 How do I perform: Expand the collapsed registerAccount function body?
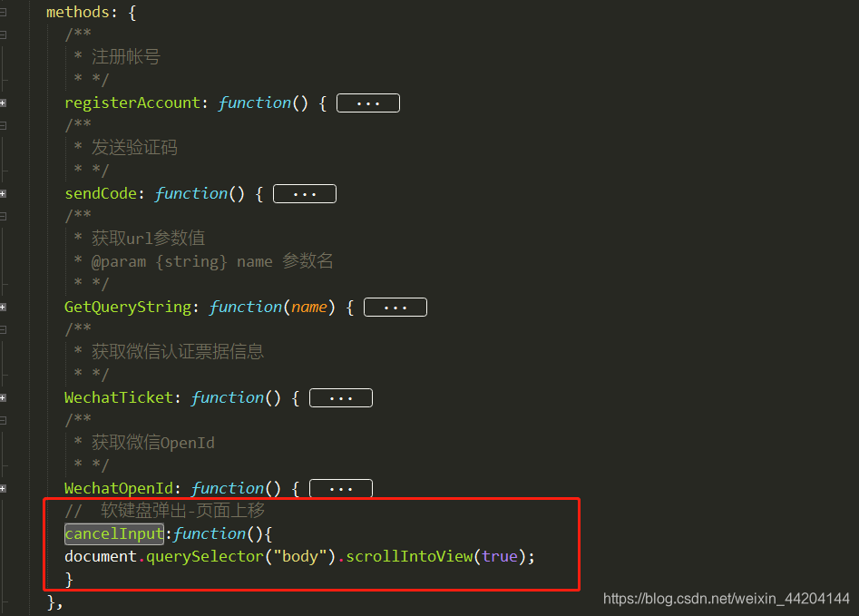pos(368,103)
